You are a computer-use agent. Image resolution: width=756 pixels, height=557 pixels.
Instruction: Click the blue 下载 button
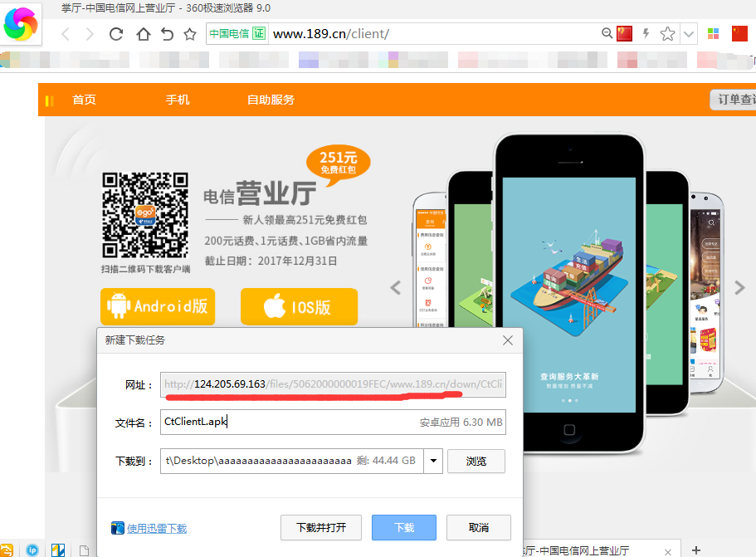tap(404, 528)
